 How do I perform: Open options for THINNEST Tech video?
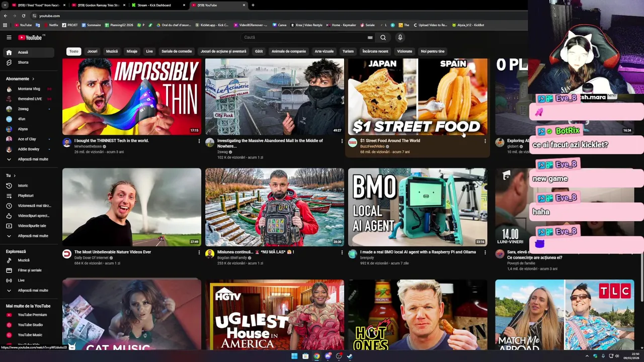[199, 141]
